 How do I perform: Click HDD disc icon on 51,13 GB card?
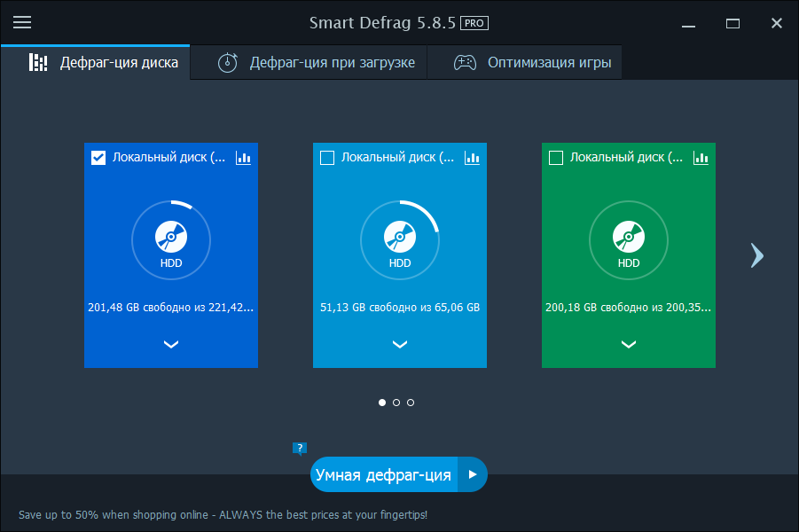coord(400,237)
